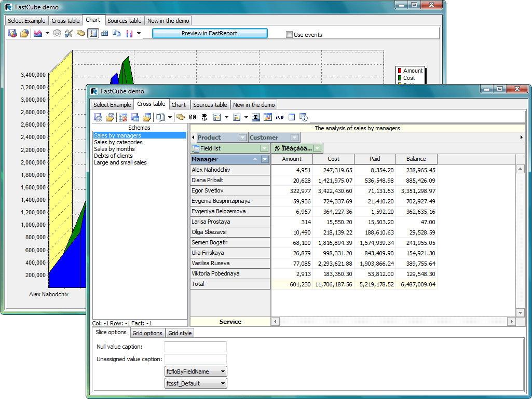The width and height of the screenshot is (532, 399).
Task: Click the vertical axis swap toolbar icon
Action: coord(204,117)
